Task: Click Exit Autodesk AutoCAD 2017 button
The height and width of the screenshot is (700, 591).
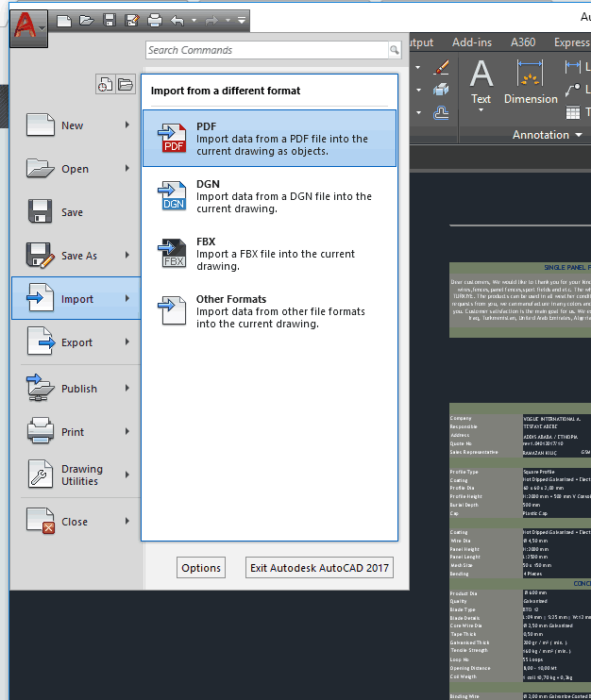Action: tap(319, 567)
